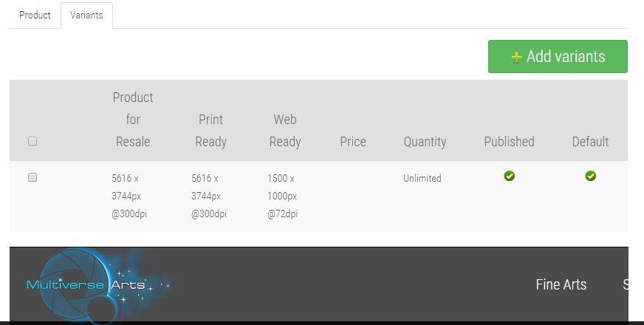Click the Add variants button
The width and height of the screenshot is (644, 325).
(x=558, y=57)
